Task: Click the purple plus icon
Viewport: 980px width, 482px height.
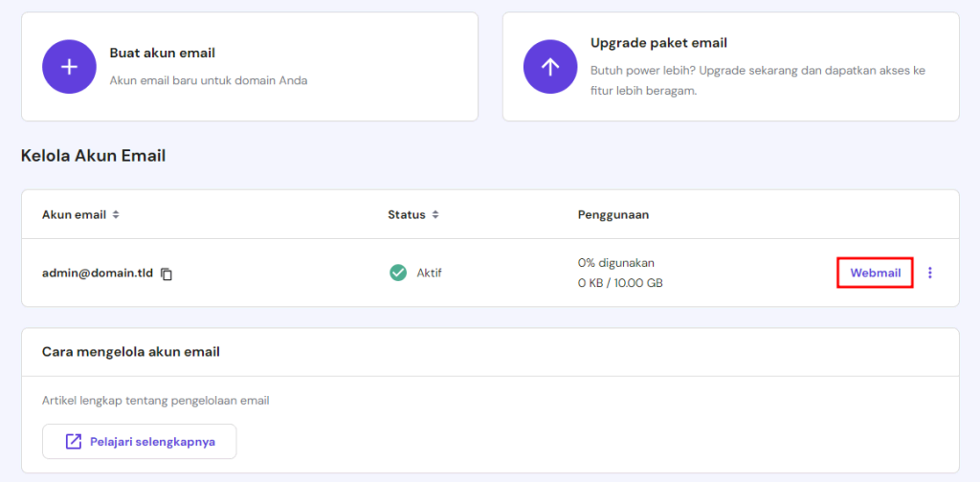Action: coord(70,67)
